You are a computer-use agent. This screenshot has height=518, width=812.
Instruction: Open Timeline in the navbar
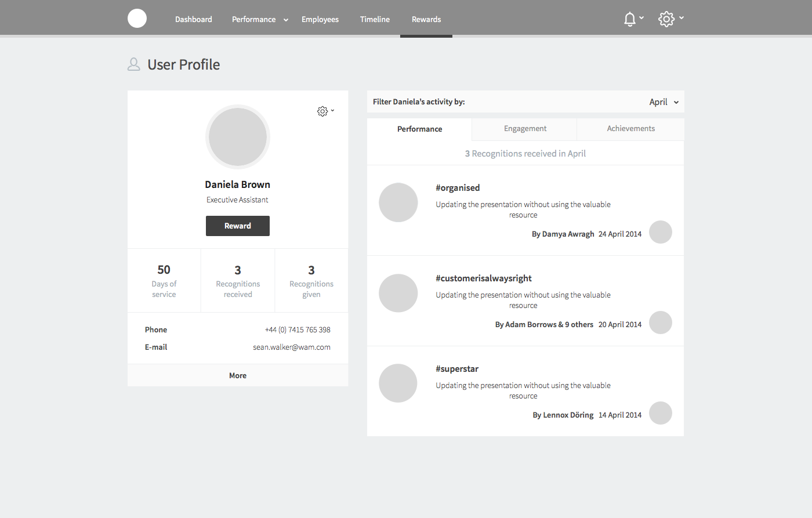pyautogui.click(x=375, y=19)
